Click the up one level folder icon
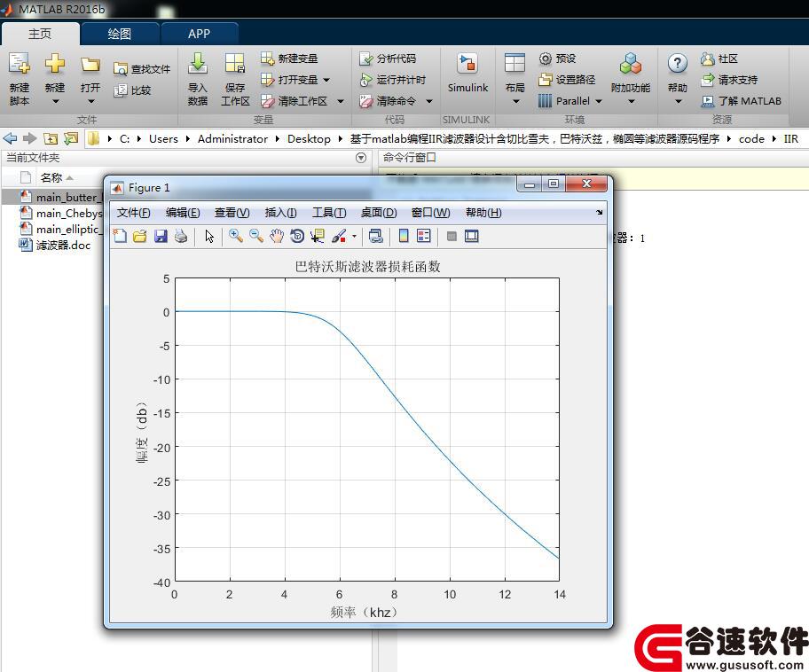Viewport: 809px width, 672px height. pyautogui.click(x=50, y=138)
